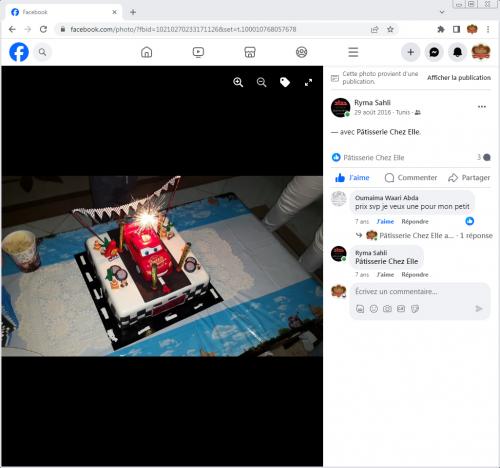Image resolution: width=500 pixels, height=468 pixels.
Task: Click the cake photo
Action: pyautogui.click(x=162, y=266)
